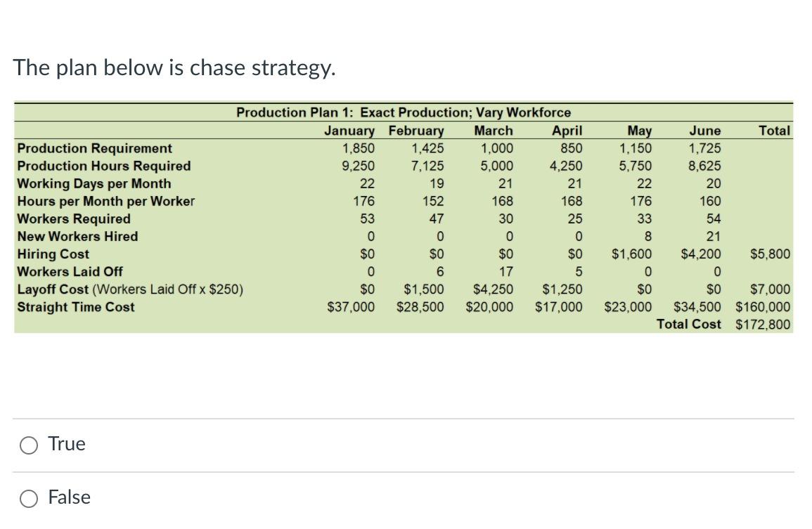Click the New Workers Hired June value 21
This screenshot has width=812, height=529.
712,236
